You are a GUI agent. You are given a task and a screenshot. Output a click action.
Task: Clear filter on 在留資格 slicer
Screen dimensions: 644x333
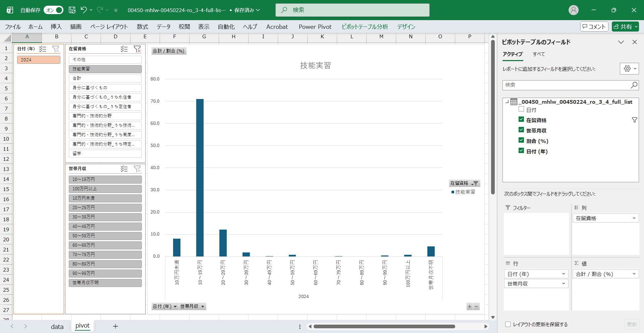click(x=137, y=49)
